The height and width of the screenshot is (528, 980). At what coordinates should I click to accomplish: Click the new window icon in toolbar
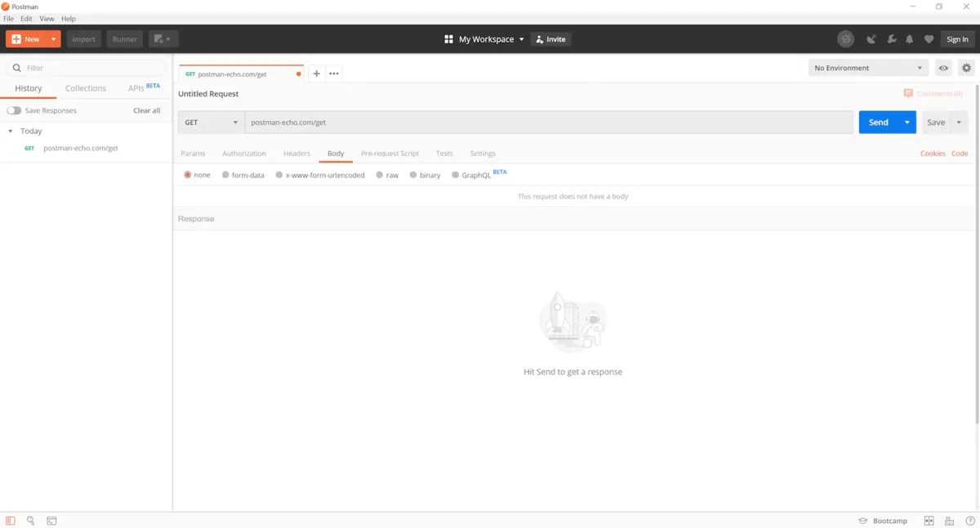coord(163,39)
